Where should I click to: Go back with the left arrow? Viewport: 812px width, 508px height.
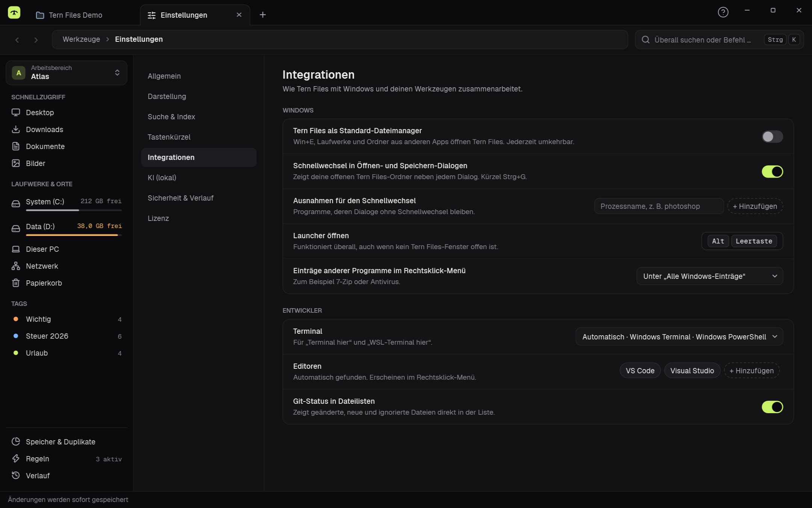pos(17,40)
